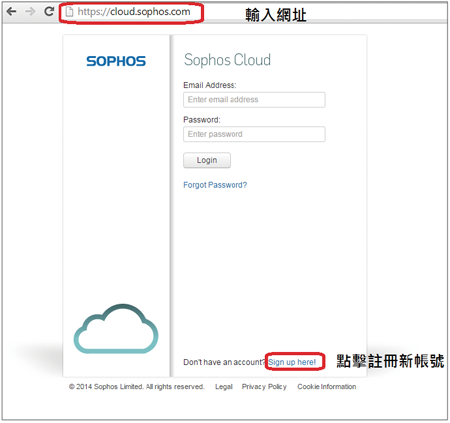Screen dimensions: 450x423
Task: Reload the page with the refresh icon
Action: 49,11
